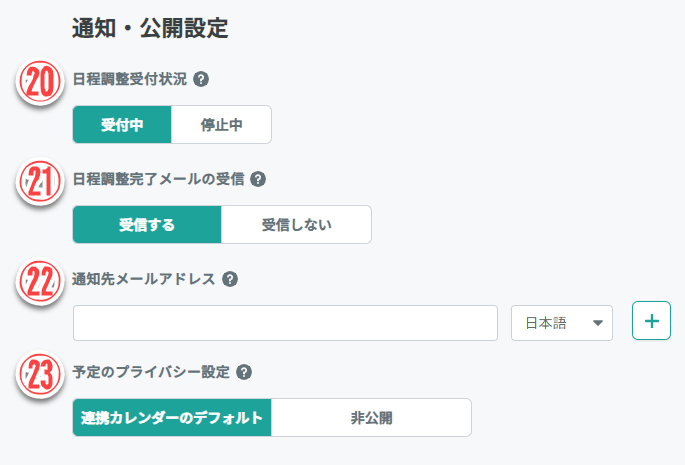685x465 pixels.
Task: Open the 日本語 language dropdown
Action: click(x=562, y=323)
